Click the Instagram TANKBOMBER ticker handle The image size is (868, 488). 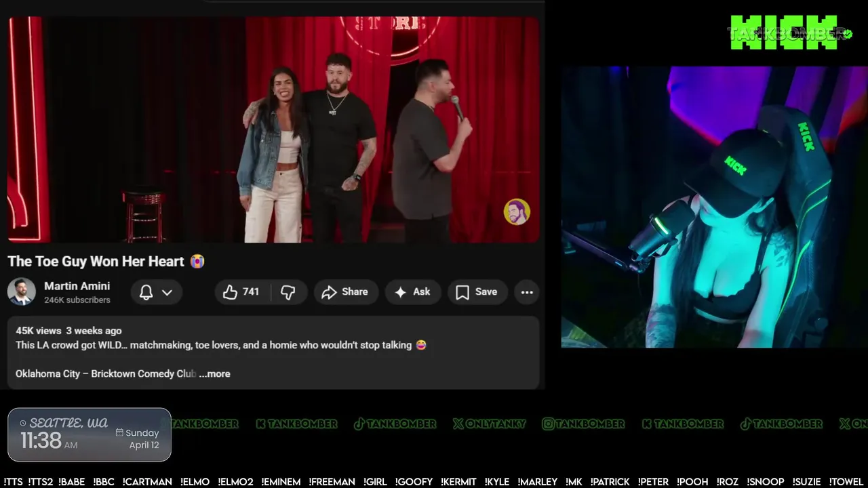tap(583, 424)
